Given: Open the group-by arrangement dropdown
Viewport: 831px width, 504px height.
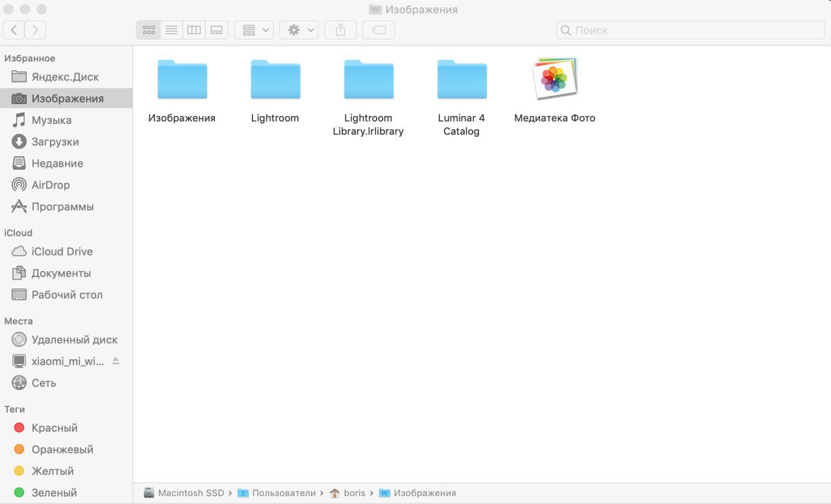Looking at the screenshot, I should 254,30.
